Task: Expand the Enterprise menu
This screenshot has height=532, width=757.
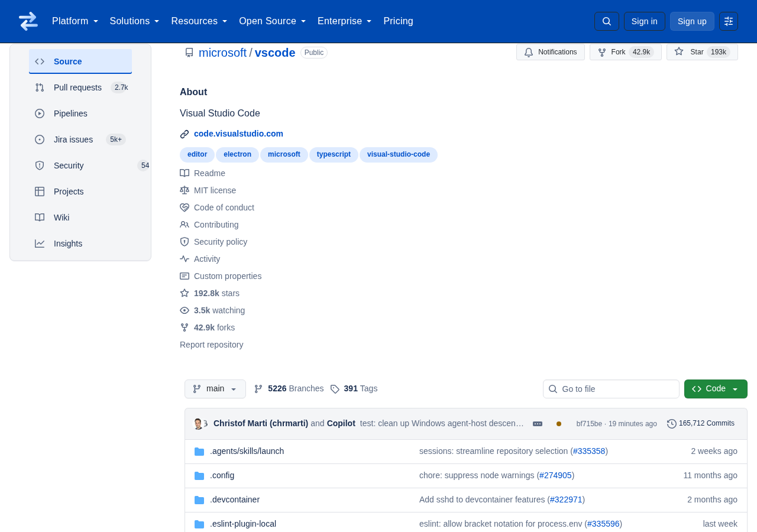Action: [345, 21]
